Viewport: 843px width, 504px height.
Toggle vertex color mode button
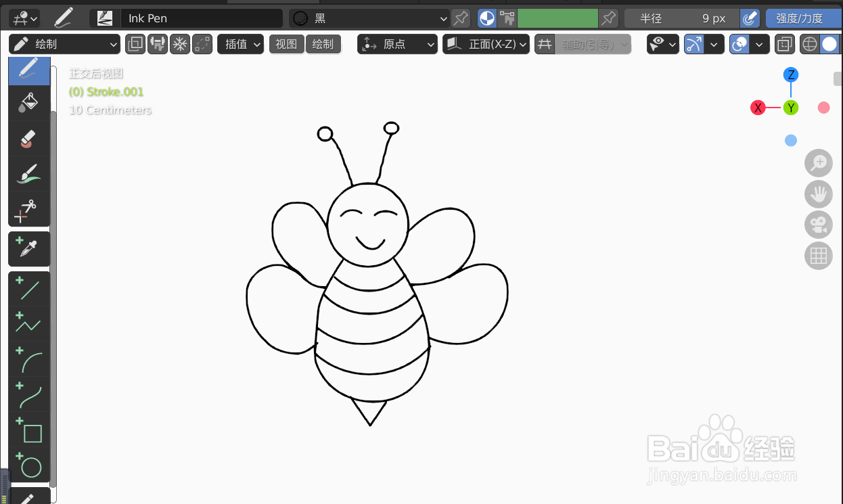click(507, 18)
